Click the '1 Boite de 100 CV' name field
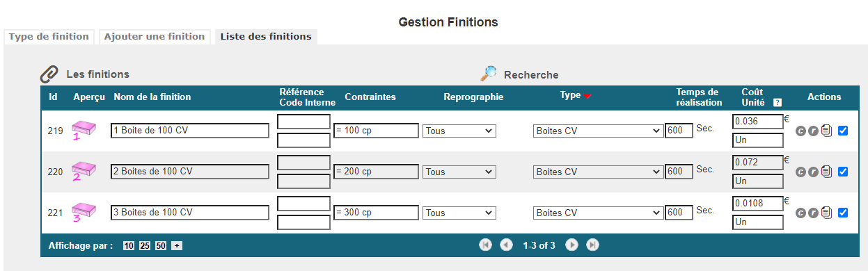The image size is (868, 271). pos(190,131)
